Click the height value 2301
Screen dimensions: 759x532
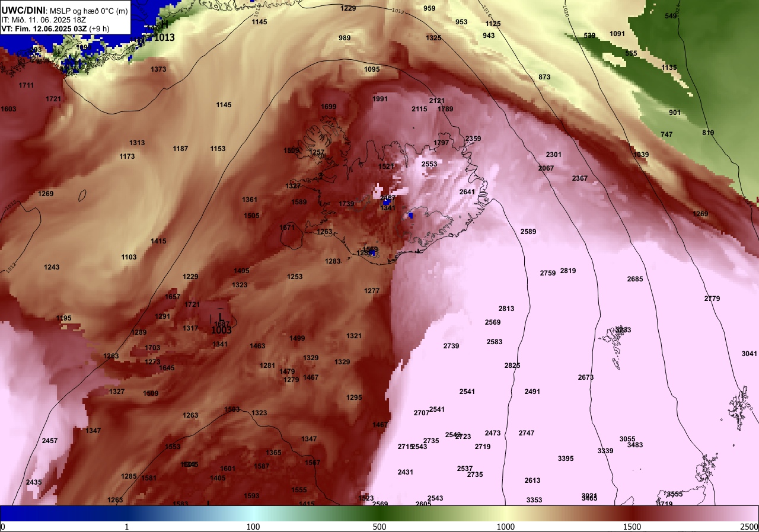click(x=554, y=155)
